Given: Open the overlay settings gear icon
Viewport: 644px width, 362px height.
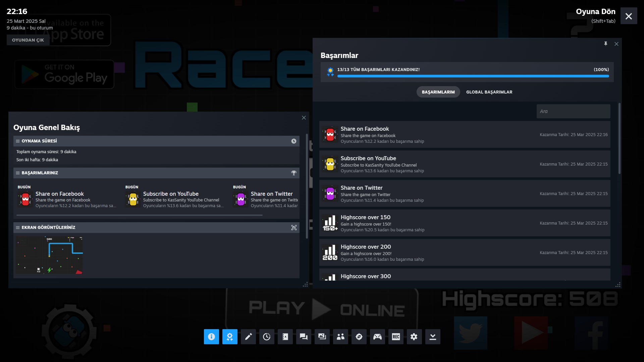Looking at the screenshot, I should [414, 337].
